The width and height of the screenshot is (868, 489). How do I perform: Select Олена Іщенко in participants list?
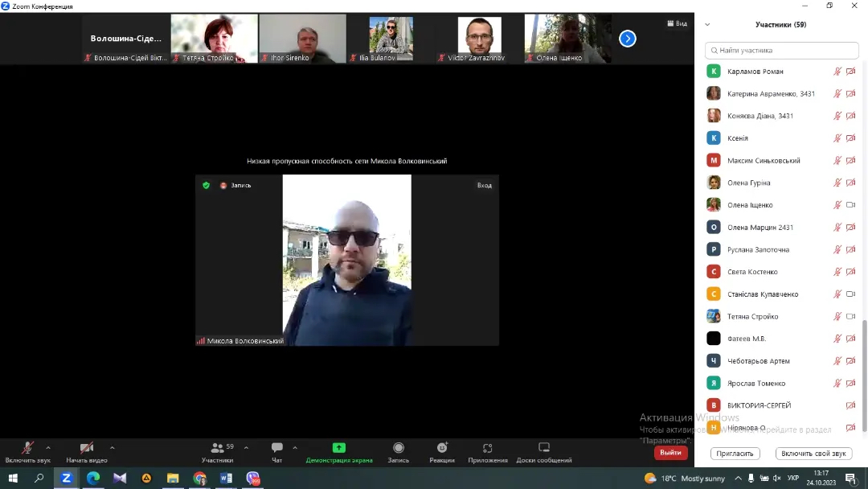(750, 205)
